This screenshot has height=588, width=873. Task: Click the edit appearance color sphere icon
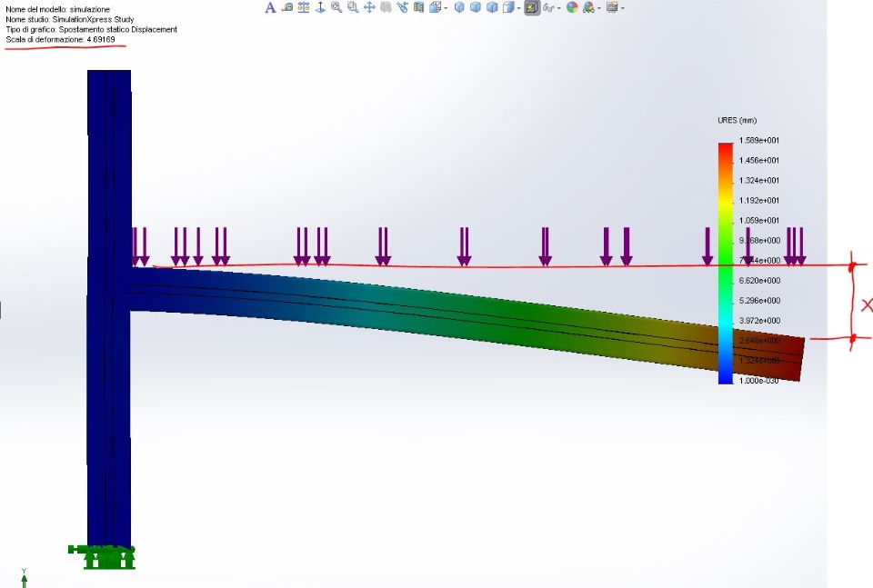coord(572,7)
